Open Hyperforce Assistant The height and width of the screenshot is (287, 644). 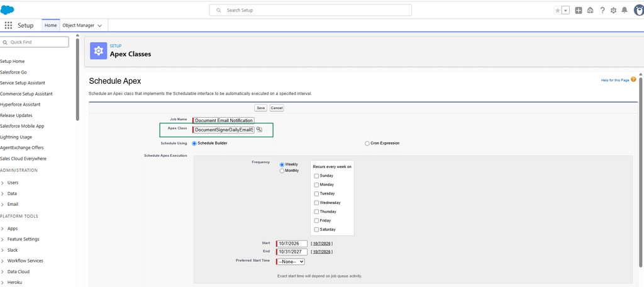pyautogui.click(x=20, y=104)
